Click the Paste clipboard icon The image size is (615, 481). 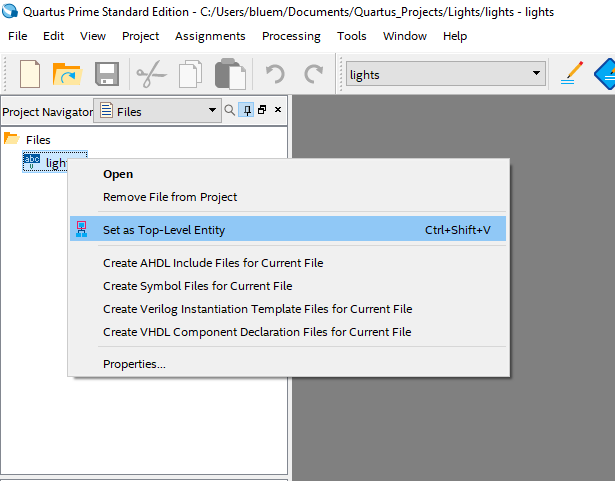(231, 74)
